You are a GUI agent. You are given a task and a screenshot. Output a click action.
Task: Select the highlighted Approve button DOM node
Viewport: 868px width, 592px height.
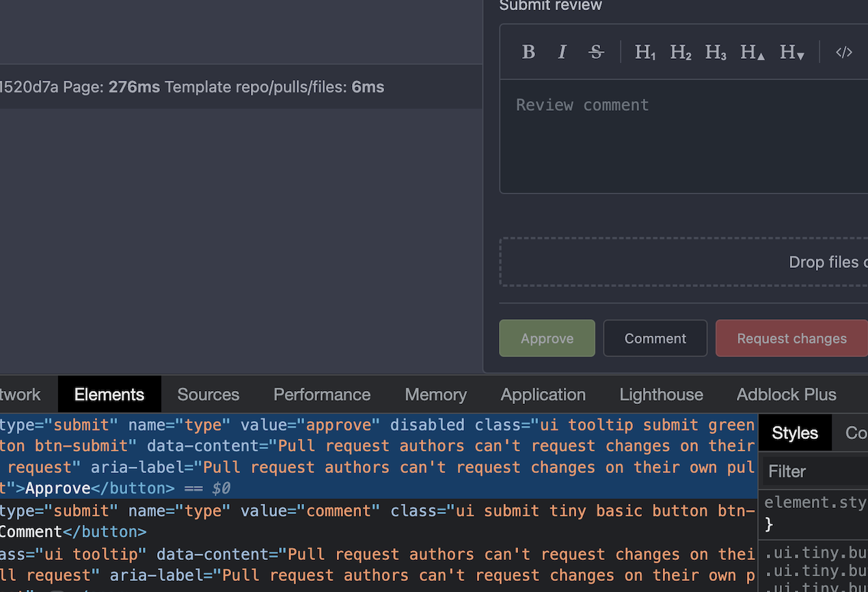378,456
